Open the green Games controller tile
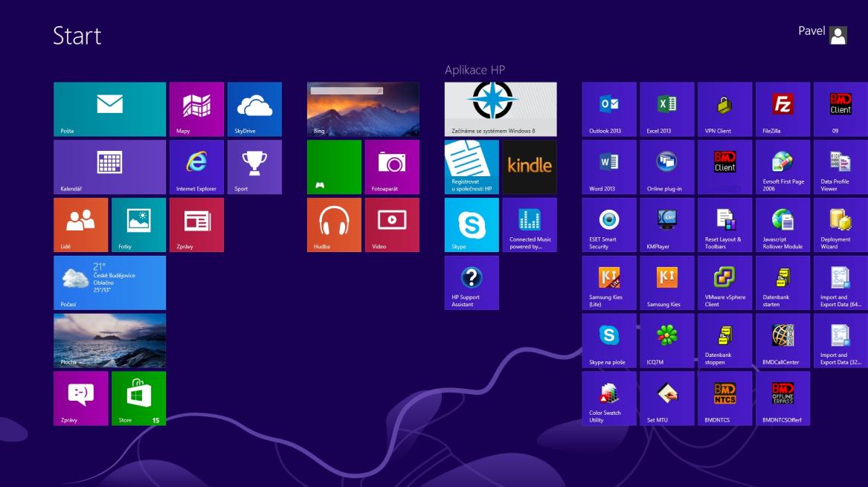The image size is (868, 487). (x=335, y=167)
